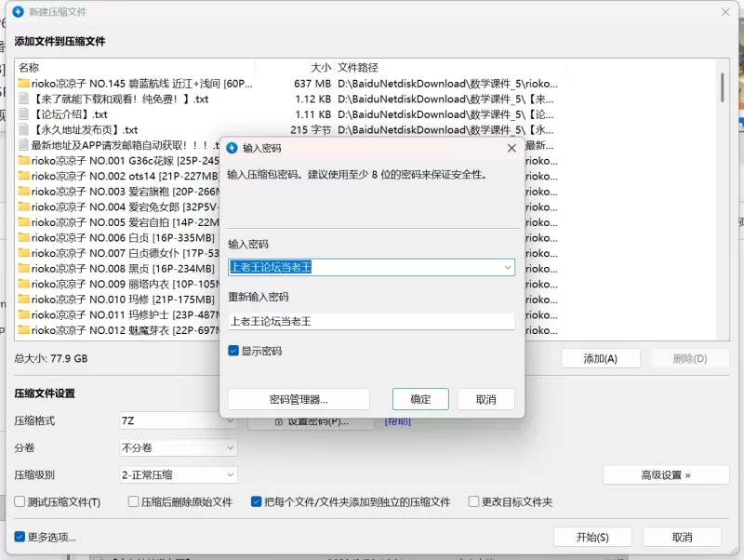Click the folder icon of NO.012 魅魔芽衣

[x=23, y=330]
